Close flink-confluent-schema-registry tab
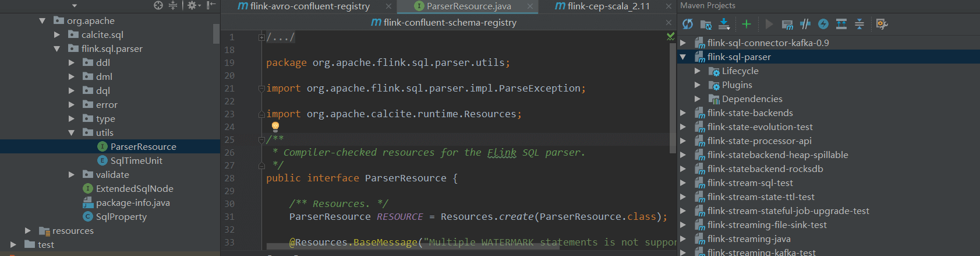 pyautogui.click(x=668, y=22)
